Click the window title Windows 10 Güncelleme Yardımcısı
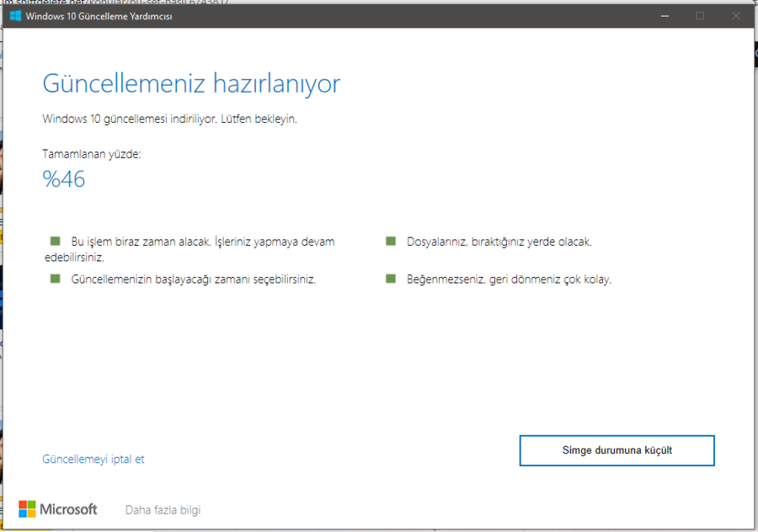 point(99,17)
